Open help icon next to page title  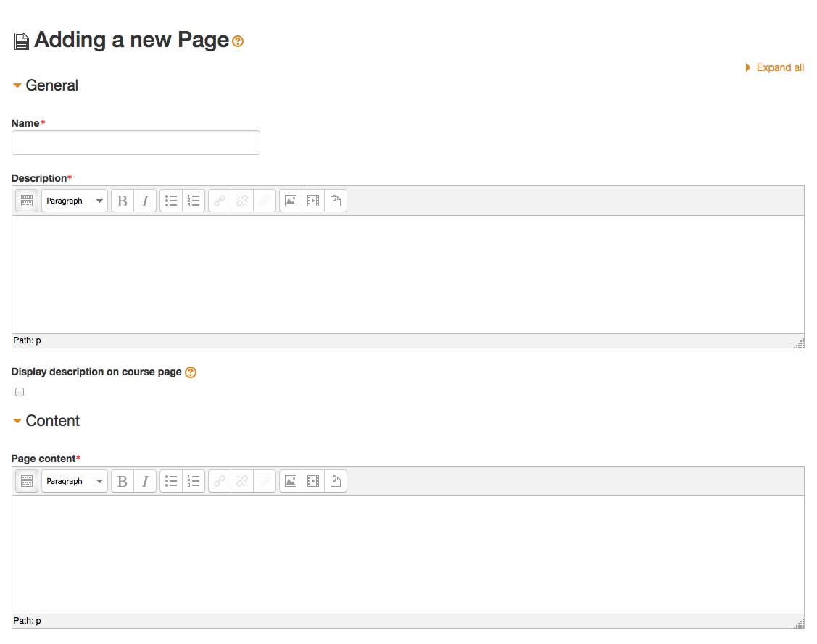coord(238,42)
